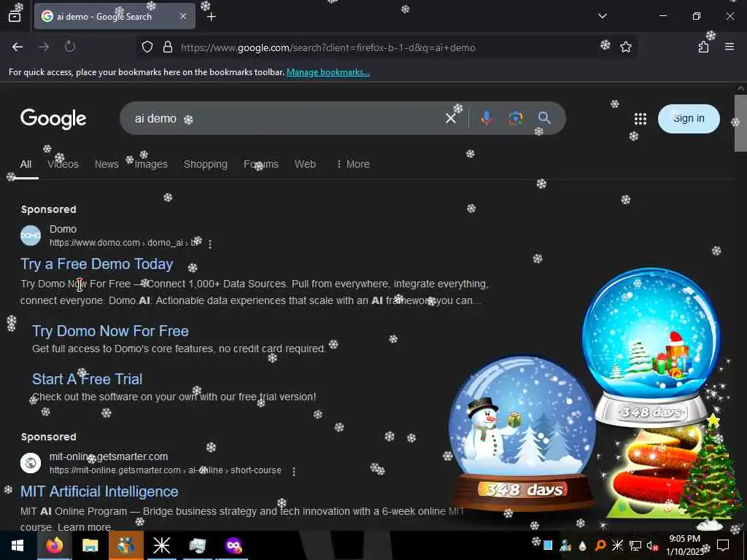The width and height of the screenshot is (747, 560).
Task: Click the snowman snow globe widget
Action: coord(522,433)
